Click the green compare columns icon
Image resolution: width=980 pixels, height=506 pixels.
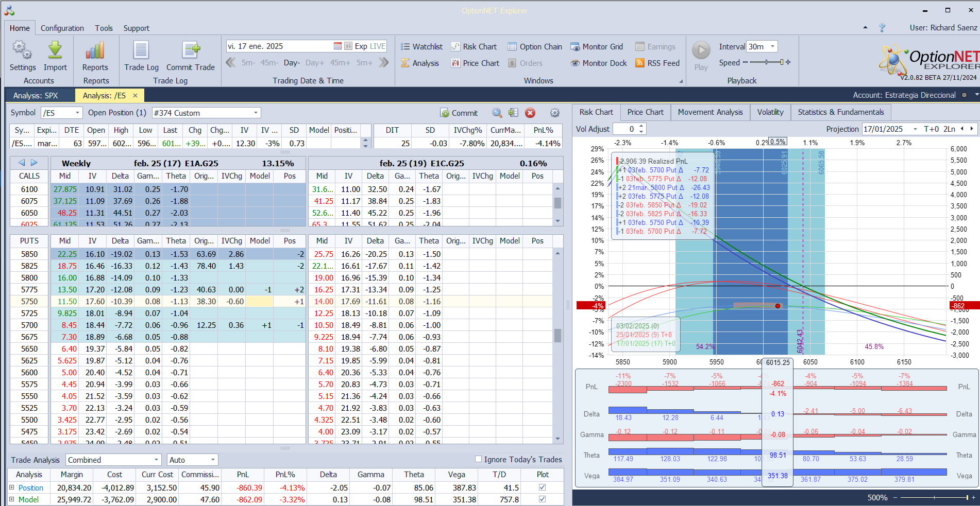(x=513, y=113)
